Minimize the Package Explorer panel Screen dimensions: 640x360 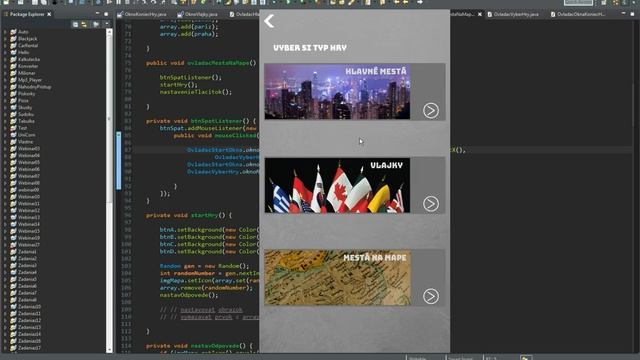pyautogui.click(x=97, y=13)
